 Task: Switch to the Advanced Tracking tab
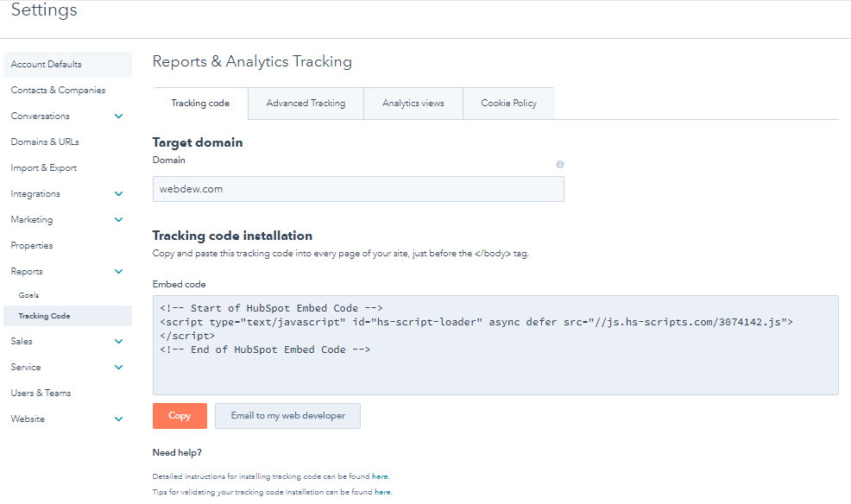pos(306,103)
